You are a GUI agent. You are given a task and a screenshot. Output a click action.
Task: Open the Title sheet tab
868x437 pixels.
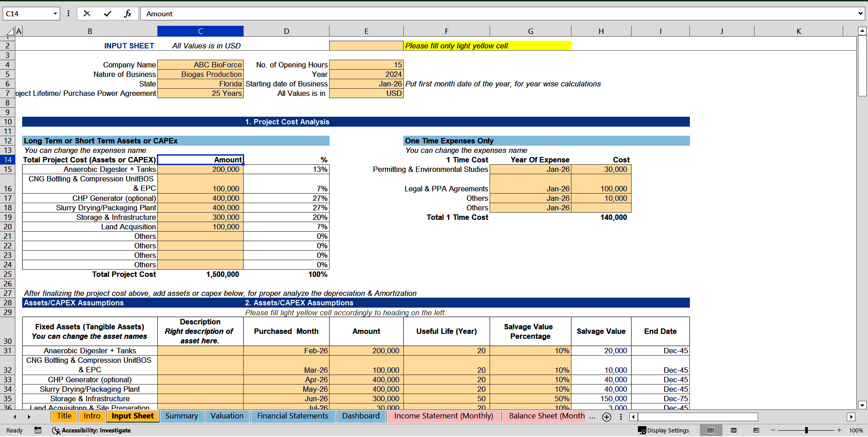point(64,416)
